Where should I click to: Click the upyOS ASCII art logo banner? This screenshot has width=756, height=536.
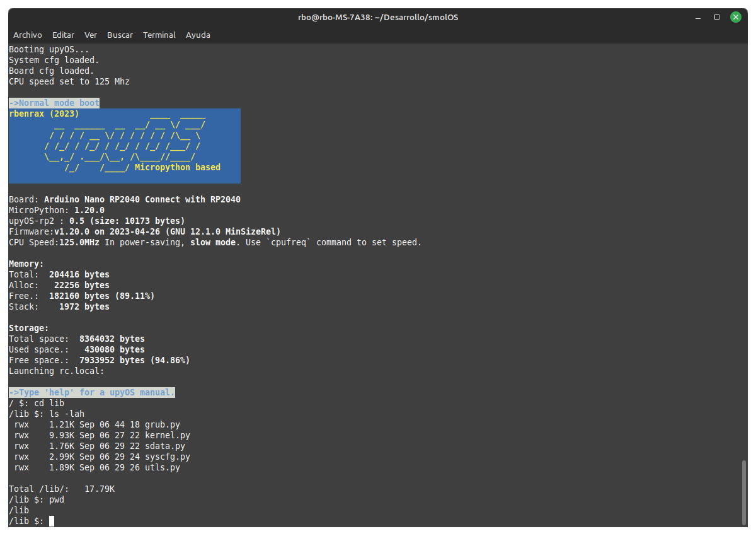[x=124, y=146]
